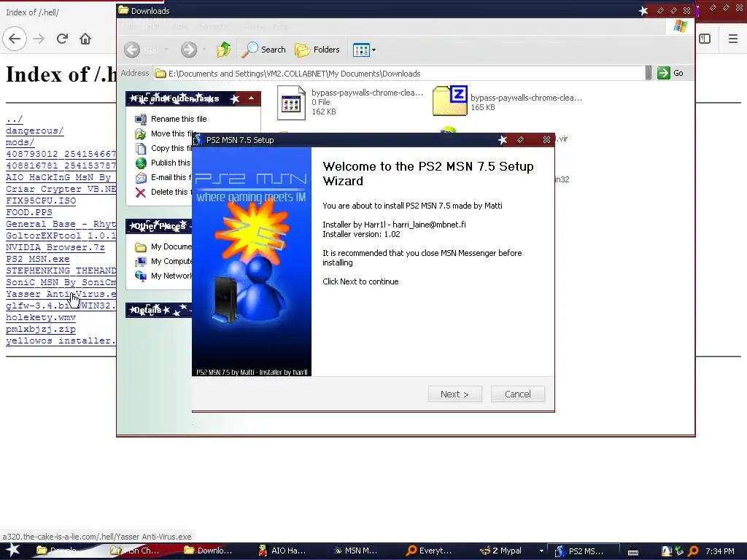Switch to Everyt... taskbar item
Screen dimensions: 747x560
coord(429,551)
